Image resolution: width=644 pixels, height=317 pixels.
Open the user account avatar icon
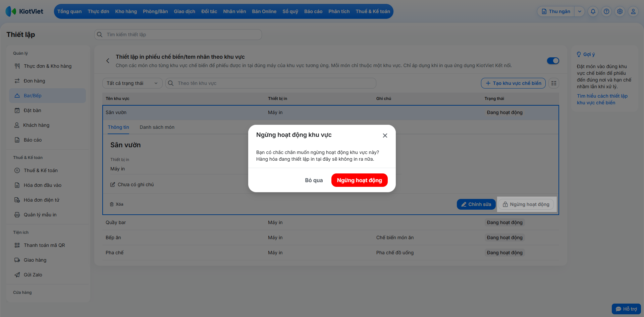click(x=633, y=11)
